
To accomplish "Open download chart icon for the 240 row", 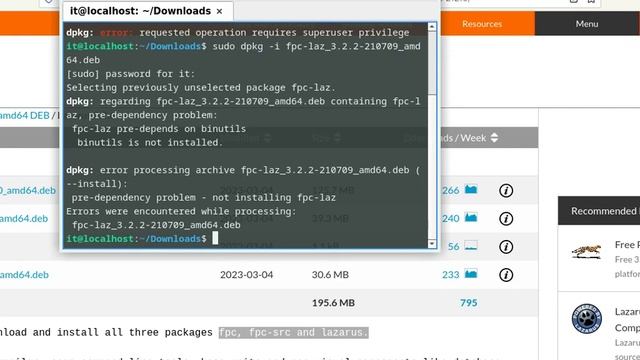I will point(471,218).
